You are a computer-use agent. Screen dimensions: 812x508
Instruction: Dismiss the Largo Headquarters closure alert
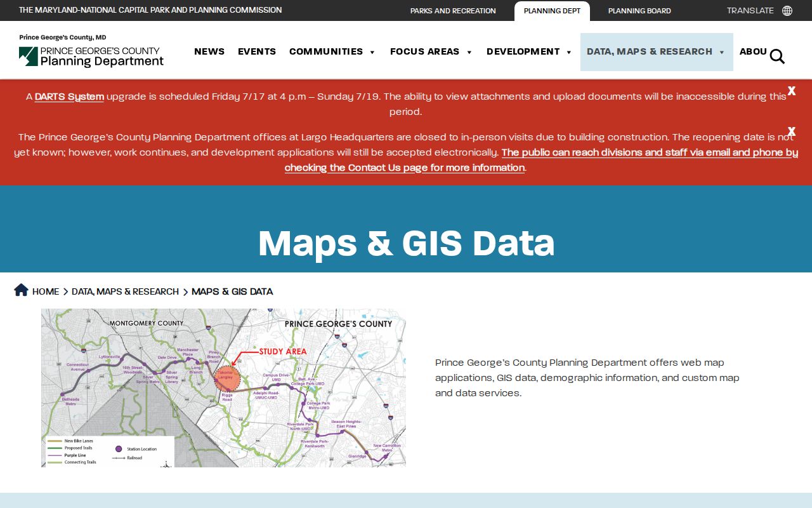point(792,131)
